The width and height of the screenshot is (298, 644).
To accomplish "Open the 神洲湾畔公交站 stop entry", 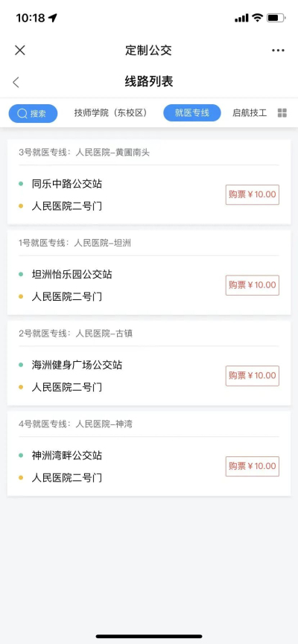I will 66,456.
